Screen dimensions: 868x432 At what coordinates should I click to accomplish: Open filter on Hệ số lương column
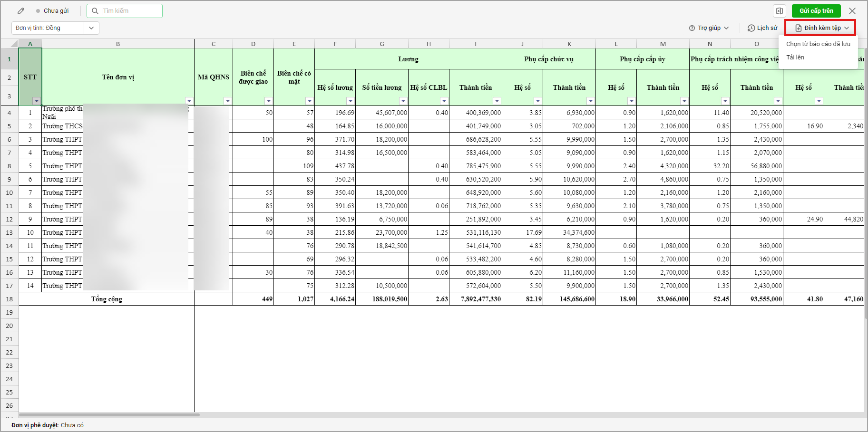pyautogui.click(x=350, y=101)
